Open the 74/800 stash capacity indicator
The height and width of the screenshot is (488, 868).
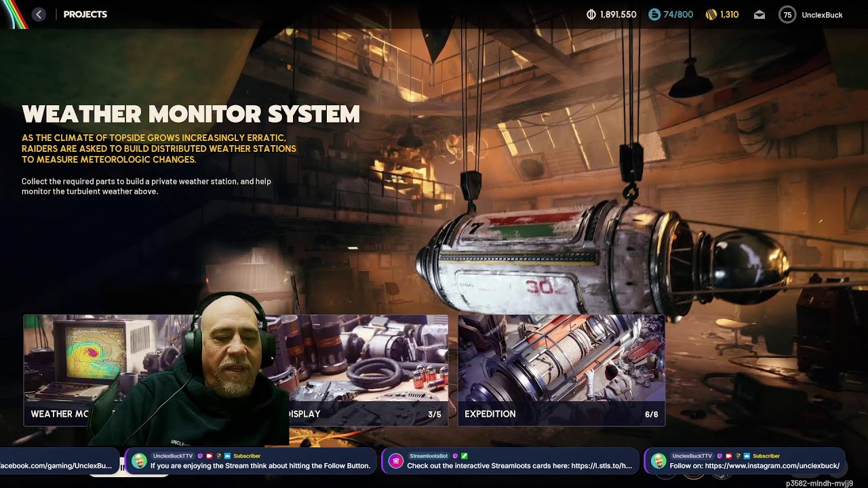pyautogui.click(x=671, y=14)
